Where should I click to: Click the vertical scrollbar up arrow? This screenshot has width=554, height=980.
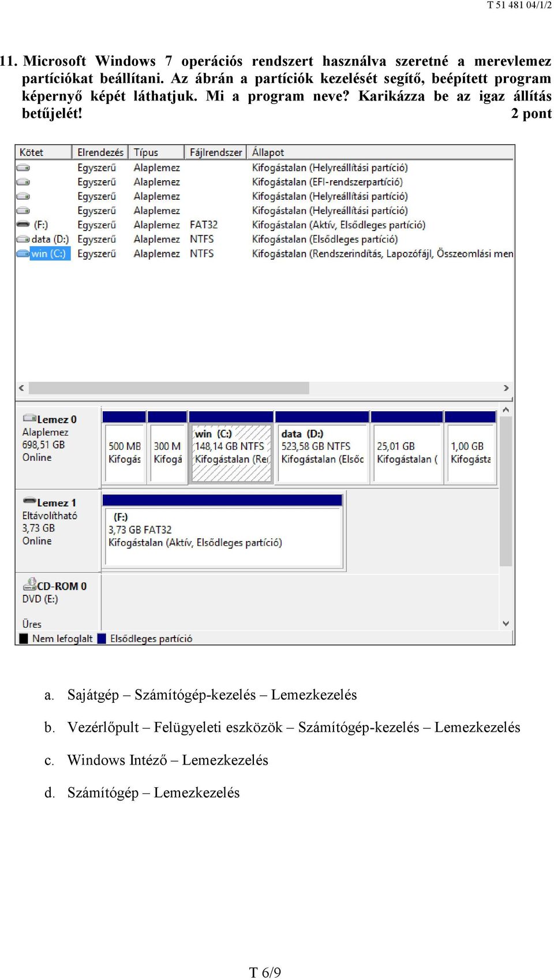tap(506, 410)
